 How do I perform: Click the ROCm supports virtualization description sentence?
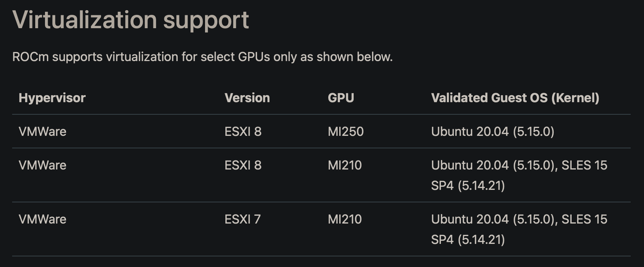(202, 57)
